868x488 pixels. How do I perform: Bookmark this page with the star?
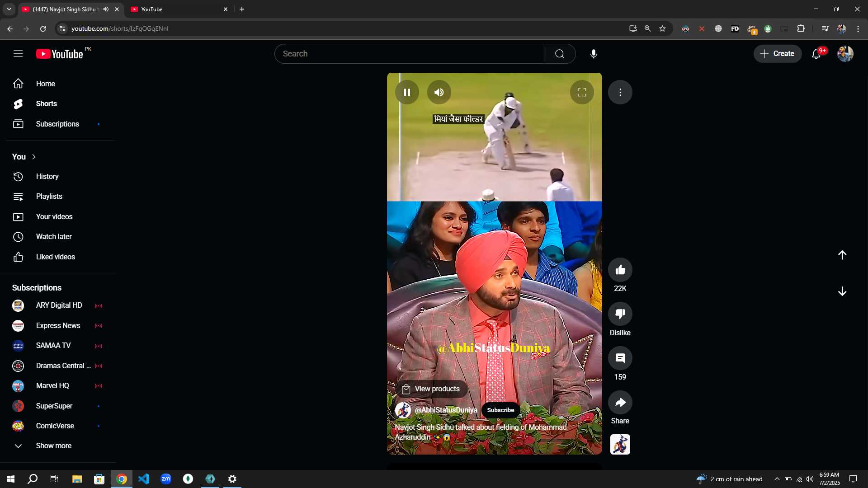(662, 28)
